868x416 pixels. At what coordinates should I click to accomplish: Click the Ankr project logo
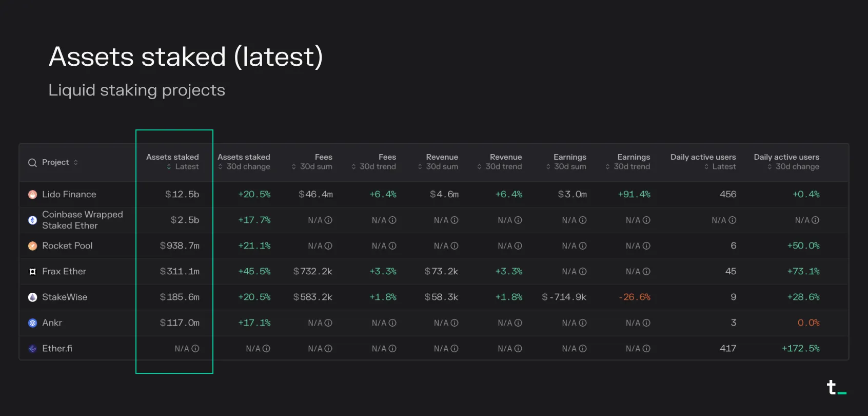[32, 323]
